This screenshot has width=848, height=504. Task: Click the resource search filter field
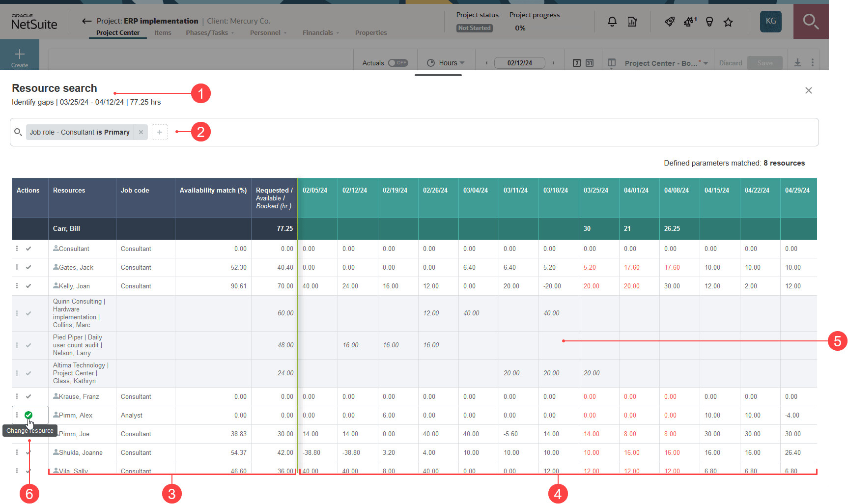point(414,132)
